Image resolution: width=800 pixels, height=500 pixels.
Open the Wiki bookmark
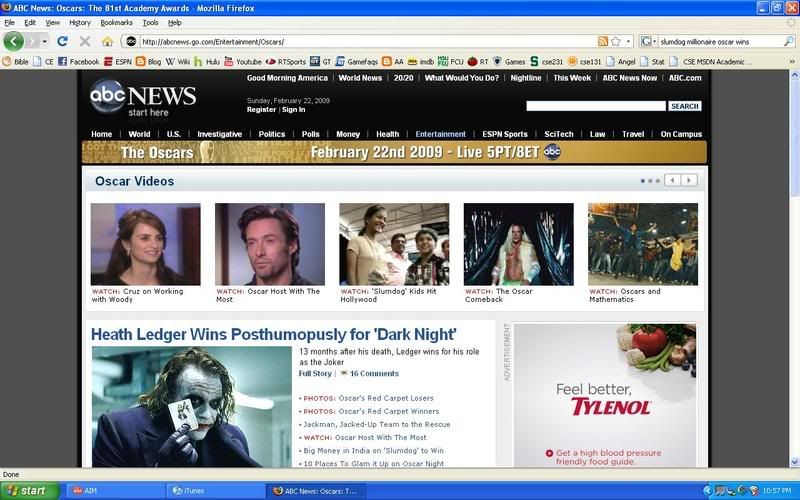(178, 62)
